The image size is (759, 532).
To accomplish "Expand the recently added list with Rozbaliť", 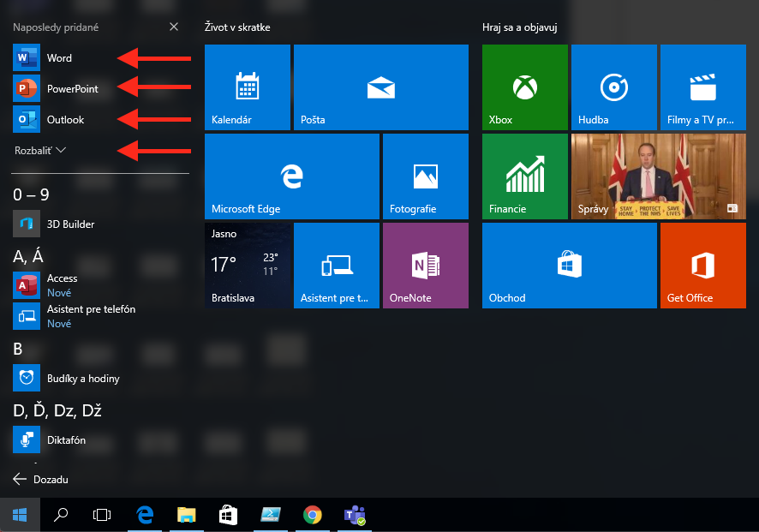I will pyautogui.click(x=40, y=151).
